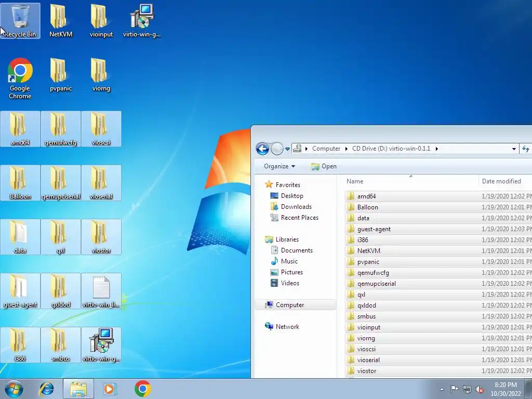Select the viostor desktop folder

pos(101,237)
